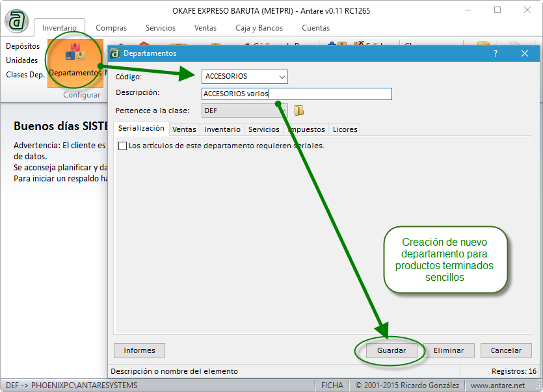Select the Ventas tab in dialog
The height and width of the screenshot is (392, 543).
click(x=184, y=129)
